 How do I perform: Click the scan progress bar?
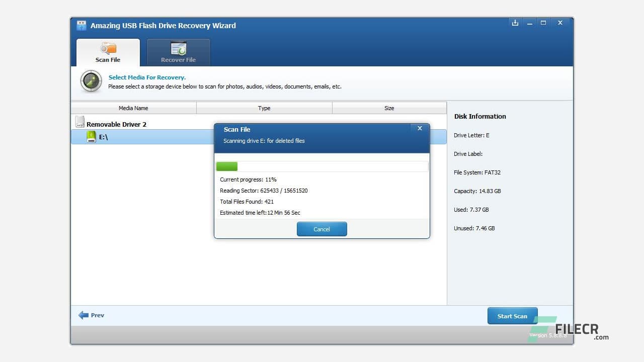click(321, 166)
